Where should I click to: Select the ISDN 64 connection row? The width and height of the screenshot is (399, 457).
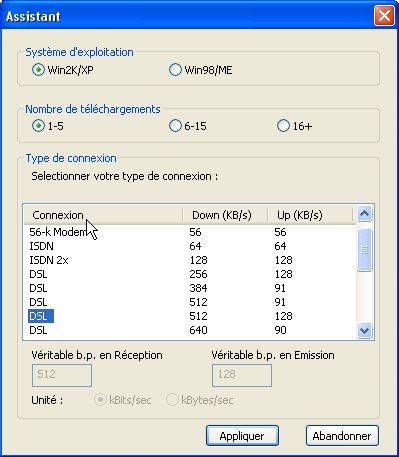190,246
